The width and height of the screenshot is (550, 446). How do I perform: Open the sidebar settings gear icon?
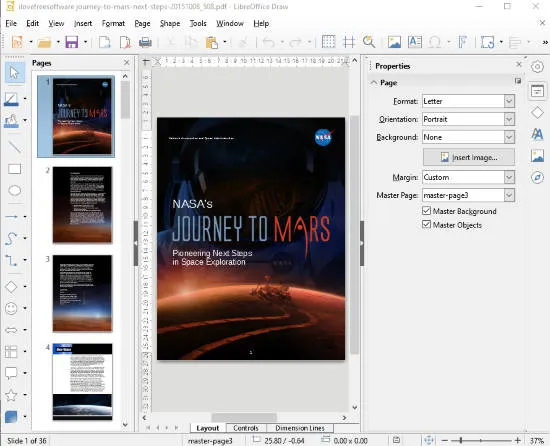537,67
